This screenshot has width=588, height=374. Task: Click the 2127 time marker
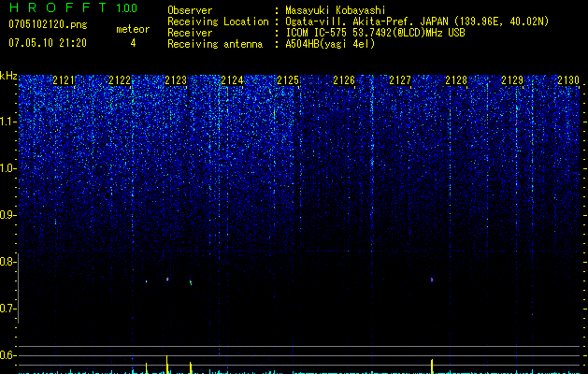(400, 80)
